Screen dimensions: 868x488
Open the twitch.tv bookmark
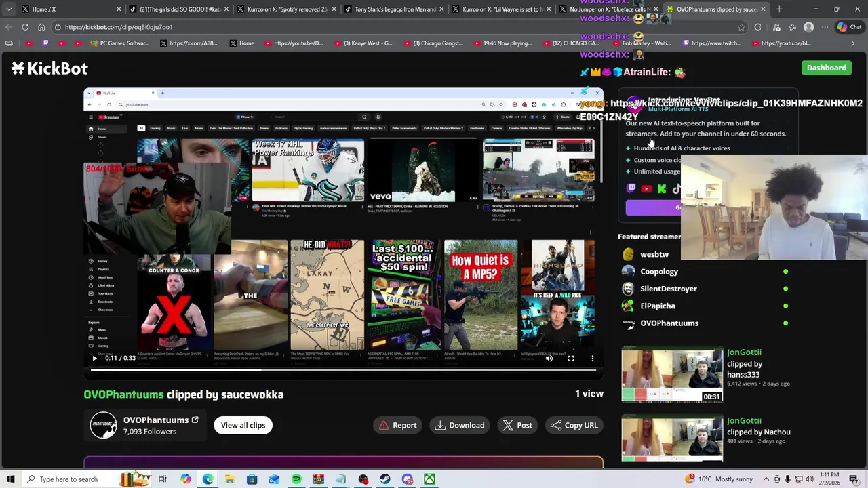pyautogui.click(x=713, y=43)
